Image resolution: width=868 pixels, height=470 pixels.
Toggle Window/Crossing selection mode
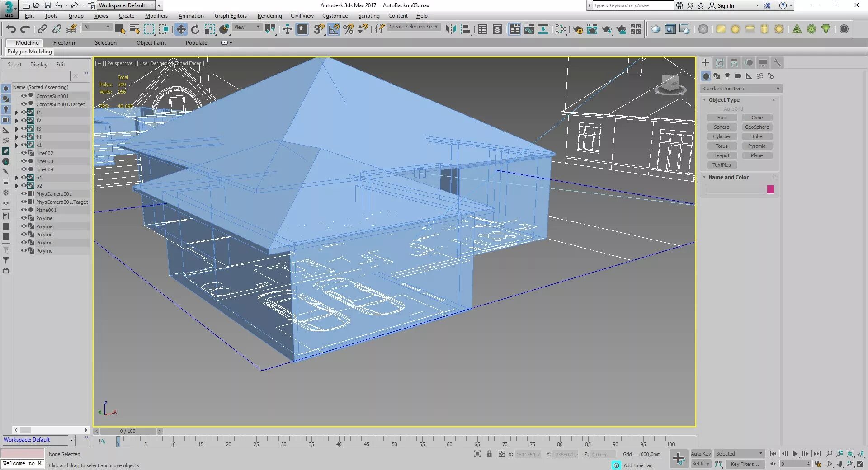[x=163, y=29]
